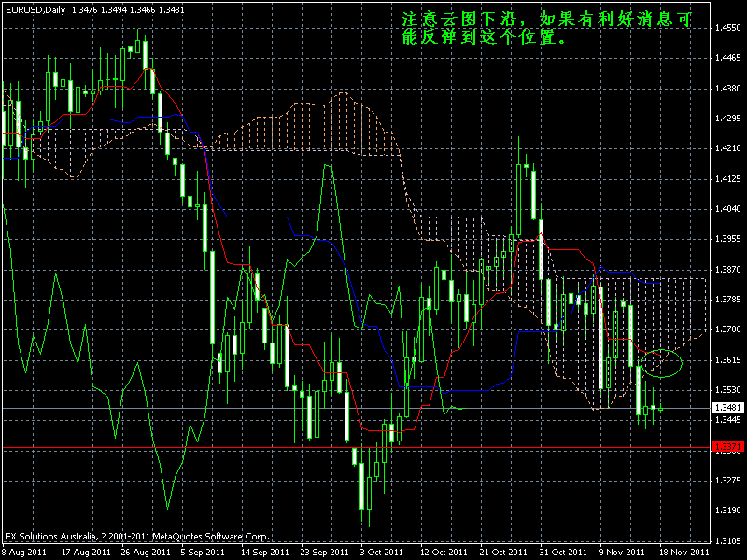Click the date label 14 Sep 2011

click(x=265, y=553)
